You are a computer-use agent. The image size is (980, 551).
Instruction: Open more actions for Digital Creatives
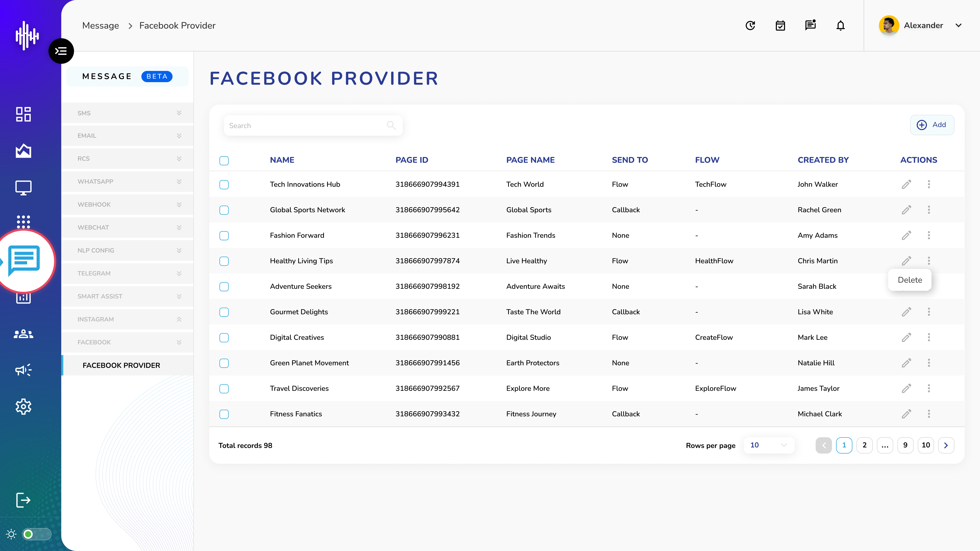coord(929,337)
